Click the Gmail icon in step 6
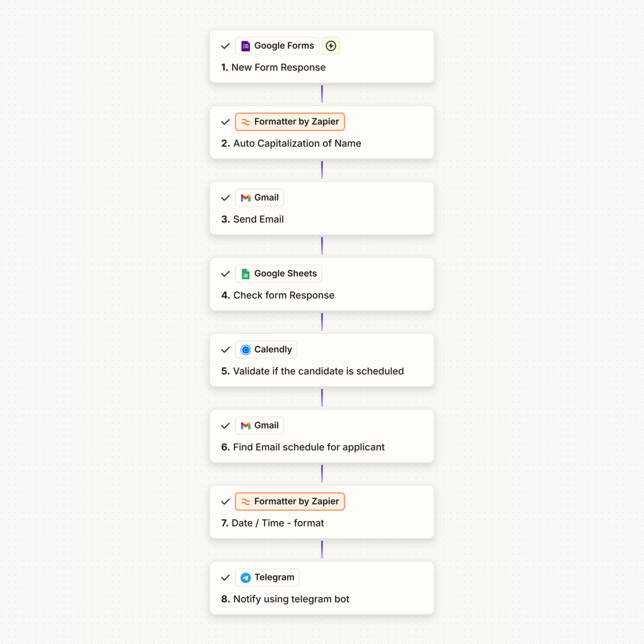Screen dimensions: 644x644 pyautogui.click(x=246, y=426)
